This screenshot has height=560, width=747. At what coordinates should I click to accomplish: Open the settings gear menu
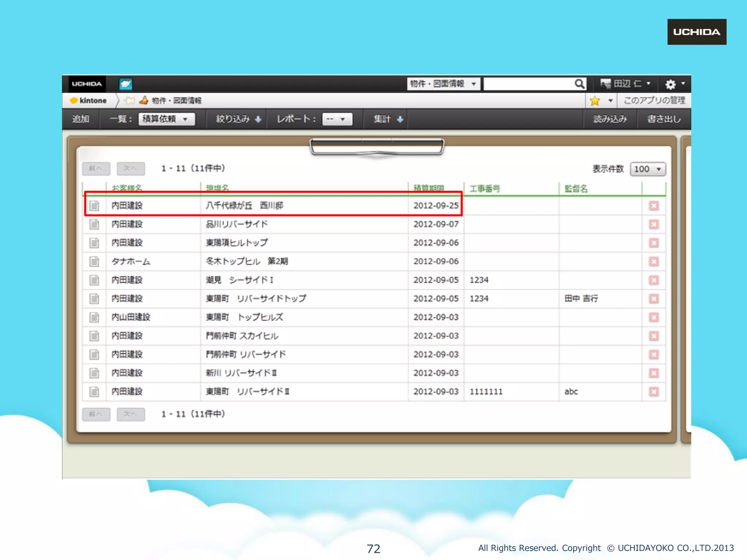670,84
